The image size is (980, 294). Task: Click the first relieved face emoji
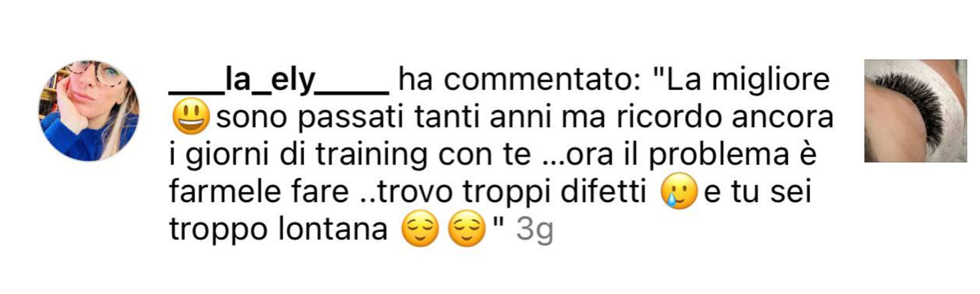click(420, 229)
